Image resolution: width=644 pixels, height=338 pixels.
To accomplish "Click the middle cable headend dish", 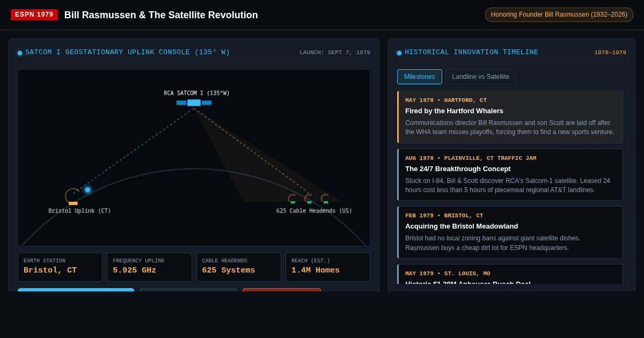I will 309,199.
